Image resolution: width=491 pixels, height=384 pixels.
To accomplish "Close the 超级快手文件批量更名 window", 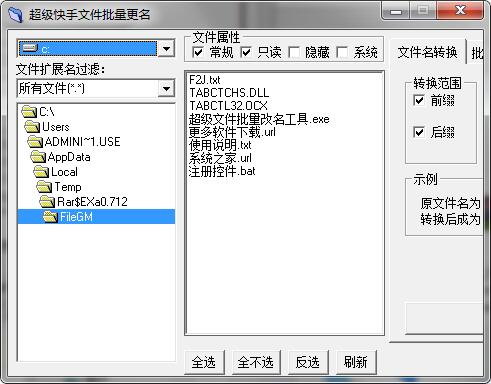I will pos(460,11).
